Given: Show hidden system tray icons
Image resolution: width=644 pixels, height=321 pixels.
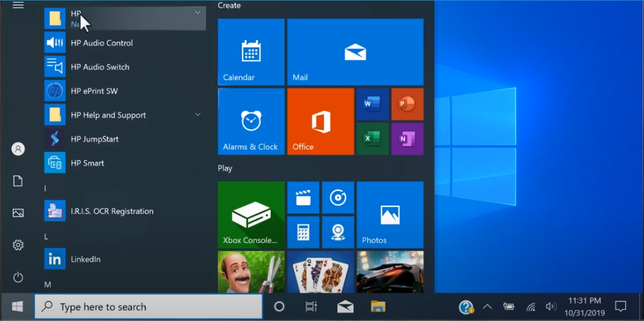Looking at the screenshot, I should click(487, 307).
